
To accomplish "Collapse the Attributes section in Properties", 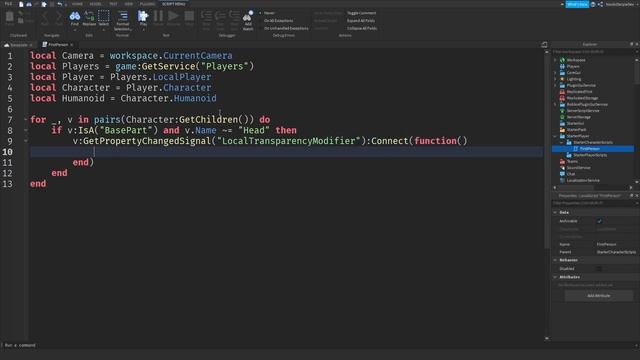I will point(555,277).
